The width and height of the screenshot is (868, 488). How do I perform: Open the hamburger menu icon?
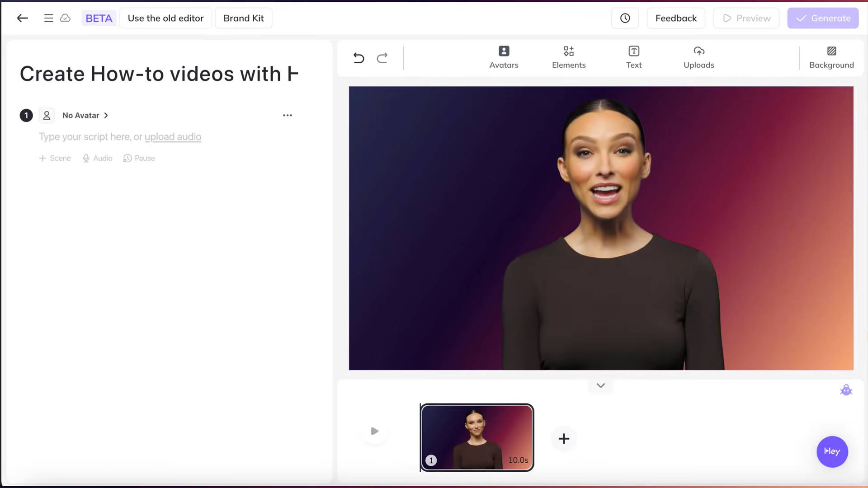[48, 18]
